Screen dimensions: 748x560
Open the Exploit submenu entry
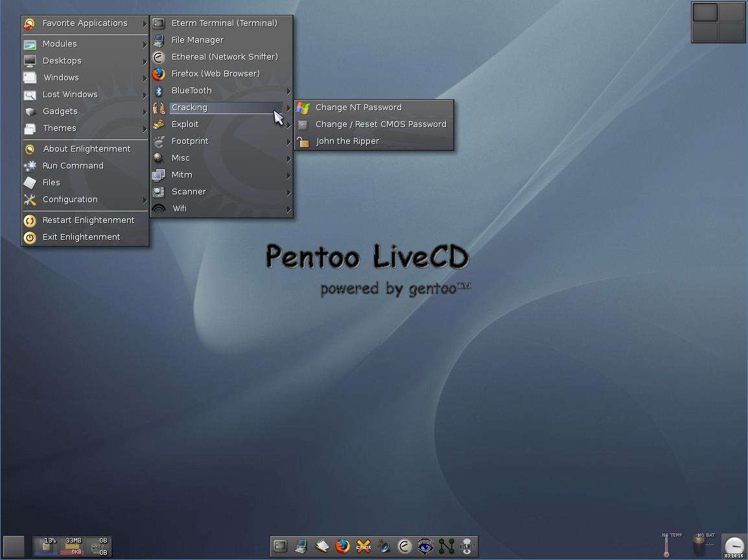222,124
